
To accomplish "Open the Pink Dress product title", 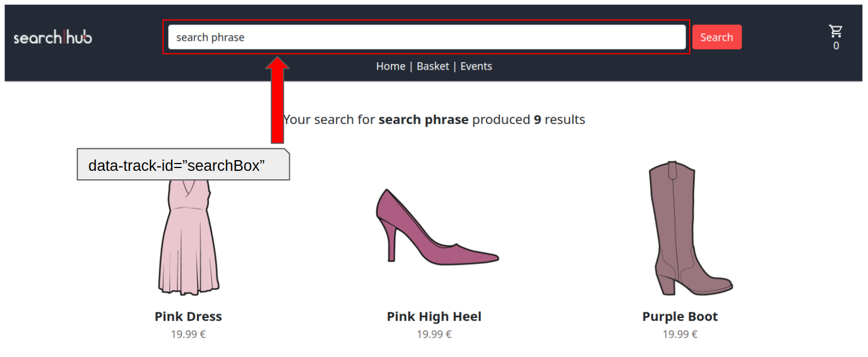I will (x=189, y=317).
